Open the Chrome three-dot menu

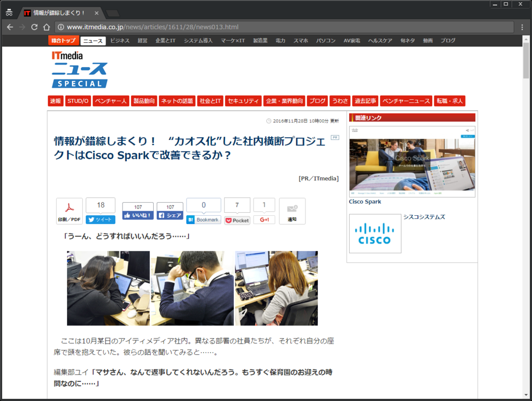[x=522, y=27]
